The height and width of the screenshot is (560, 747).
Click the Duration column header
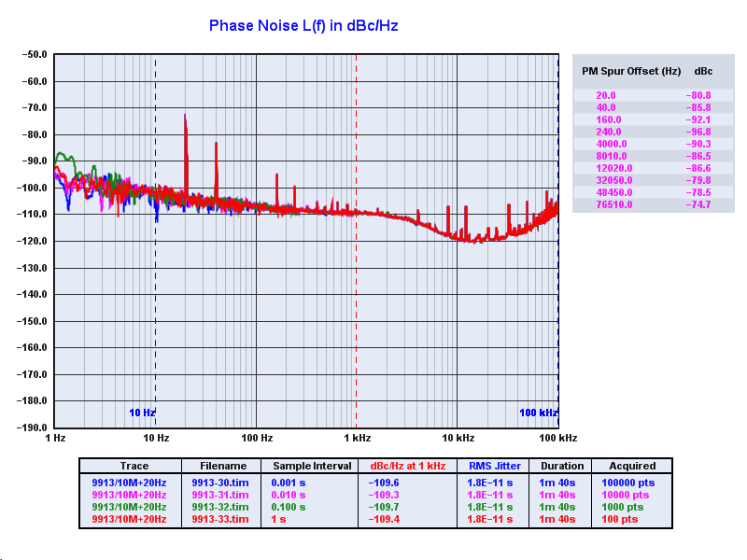click(562, 466)
